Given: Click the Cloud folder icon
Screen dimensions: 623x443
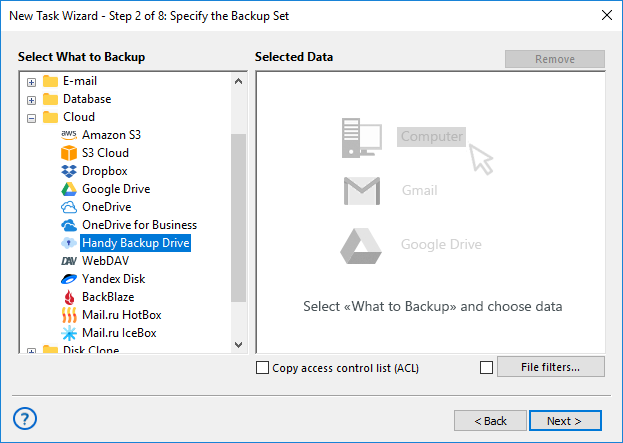Looking at the screenshot, I should pyautogui.click(x=50, y=117).
